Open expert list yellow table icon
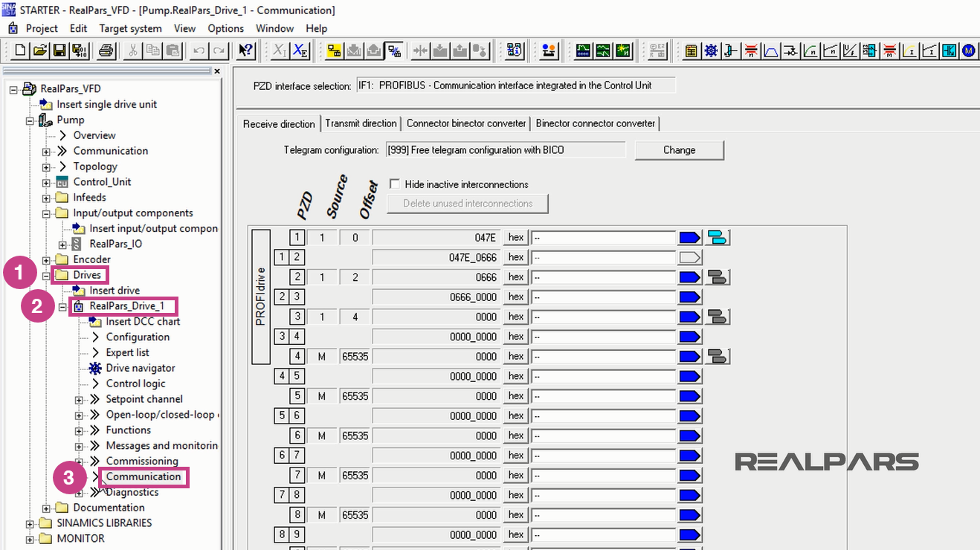This screenshot has height=550, width=980. coord(692,51)
